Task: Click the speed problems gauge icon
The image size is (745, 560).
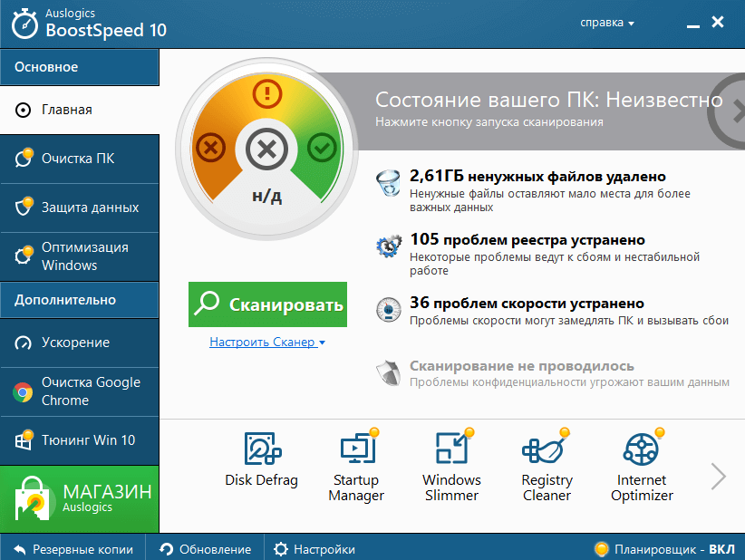Action: tap(389, 310)
